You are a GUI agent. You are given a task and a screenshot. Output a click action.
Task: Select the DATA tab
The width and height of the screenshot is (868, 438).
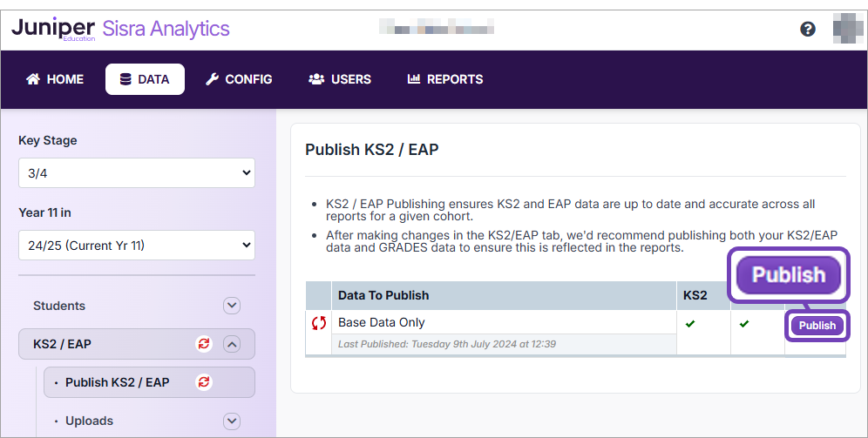pos(145,79)
